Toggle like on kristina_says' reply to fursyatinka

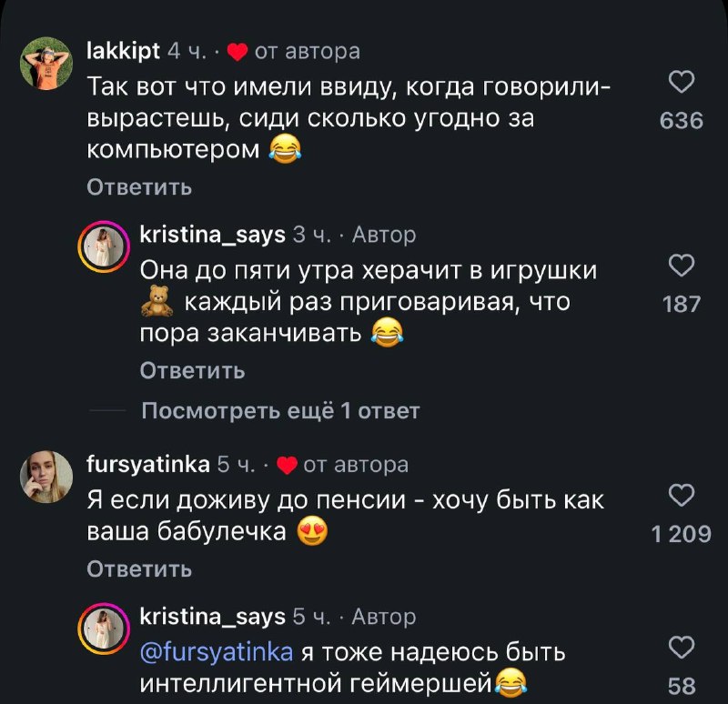680,645
